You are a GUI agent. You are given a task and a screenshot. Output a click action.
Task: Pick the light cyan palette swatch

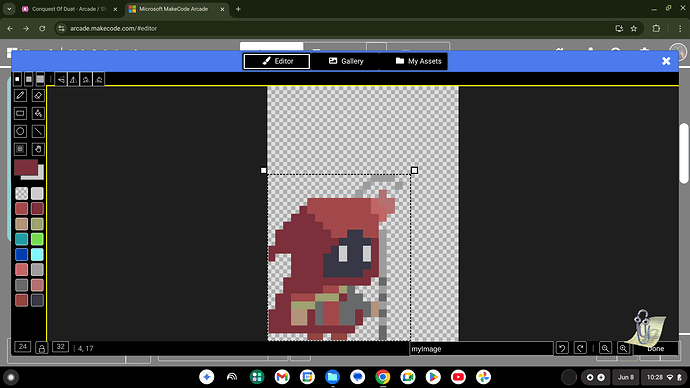click(x=37, y=254)
